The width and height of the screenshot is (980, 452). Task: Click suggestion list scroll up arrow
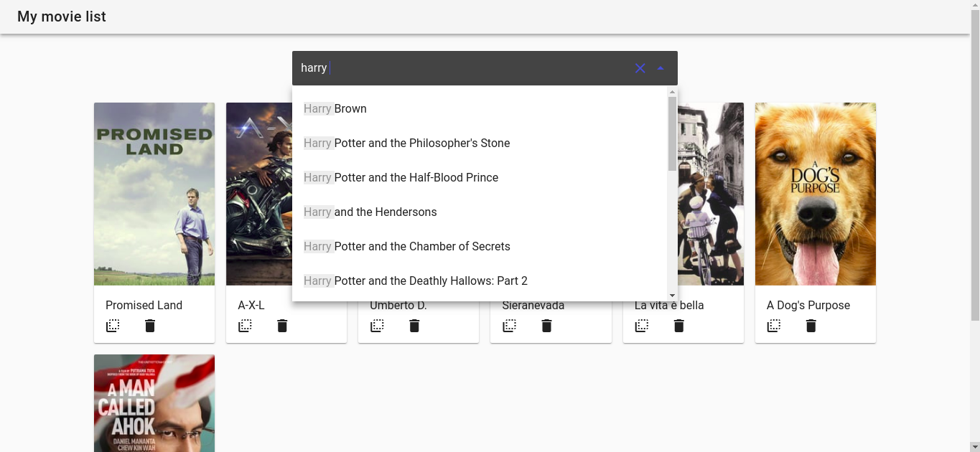click(x=672, y=91)
